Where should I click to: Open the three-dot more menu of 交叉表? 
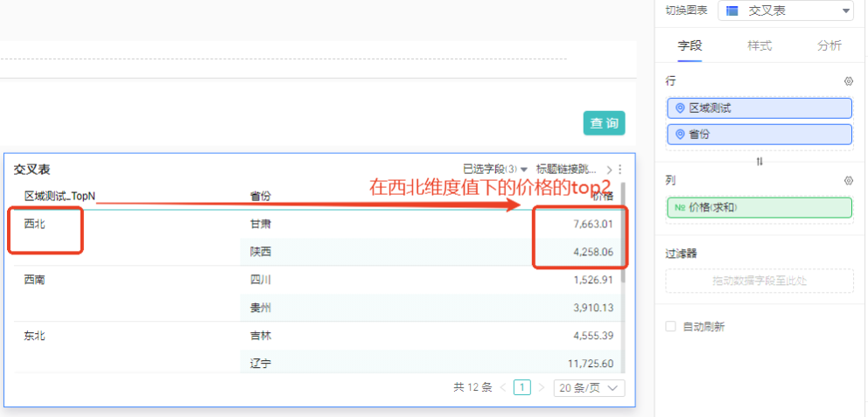[620, 169]
